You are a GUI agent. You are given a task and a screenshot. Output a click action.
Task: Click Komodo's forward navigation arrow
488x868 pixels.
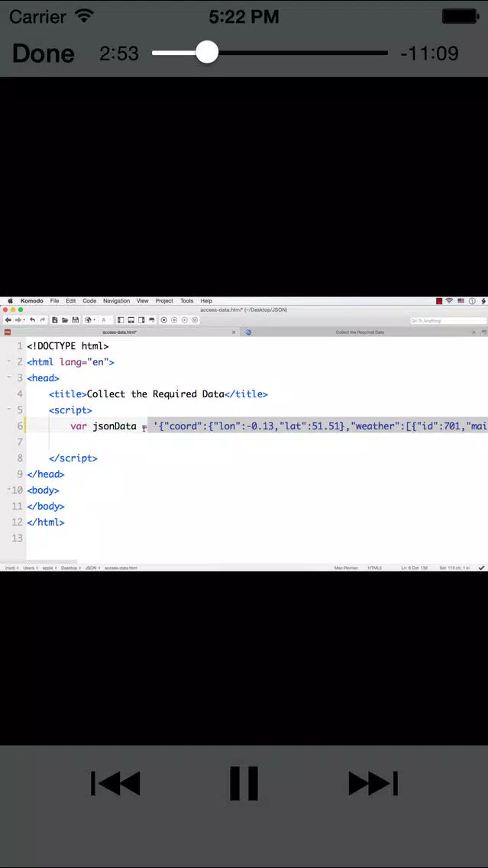pyautogui.click(x=18, y=320)
